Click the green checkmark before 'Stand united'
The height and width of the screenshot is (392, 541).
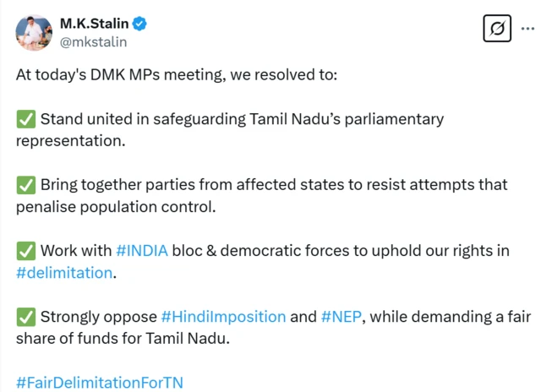tap(25, 119)
